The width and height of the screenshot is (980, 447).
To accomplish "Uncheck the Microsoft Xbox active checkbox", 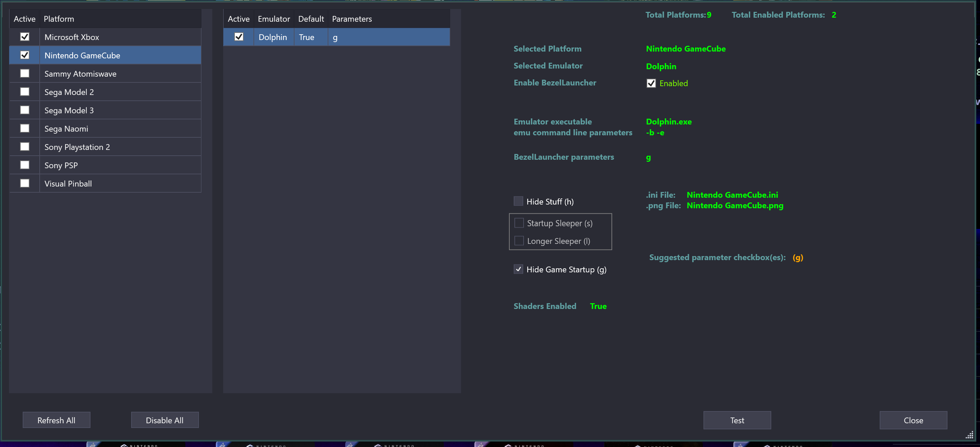I will 25,37.
